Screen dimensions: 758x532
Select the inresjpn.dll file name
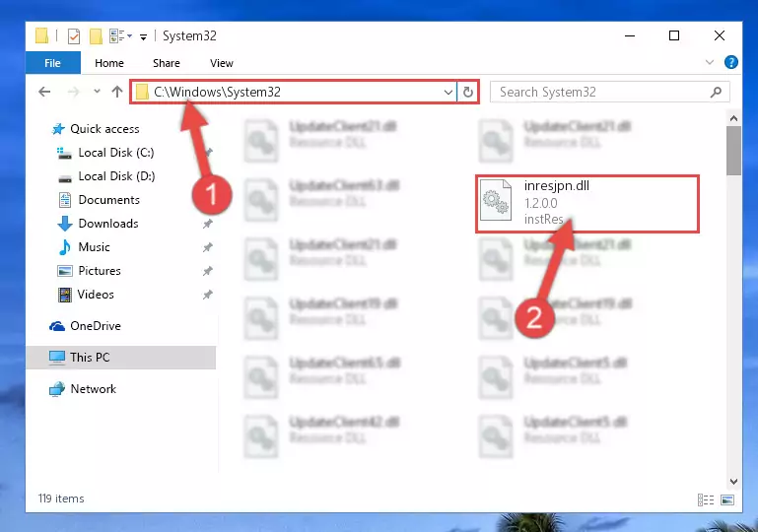tap(556, 186)
